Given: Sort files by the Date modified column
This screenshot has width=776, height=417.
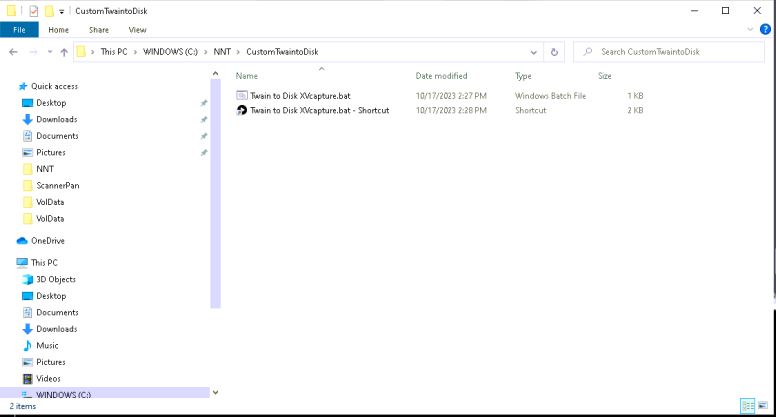Looking at the screenshot, I should (x=441, y=76).
